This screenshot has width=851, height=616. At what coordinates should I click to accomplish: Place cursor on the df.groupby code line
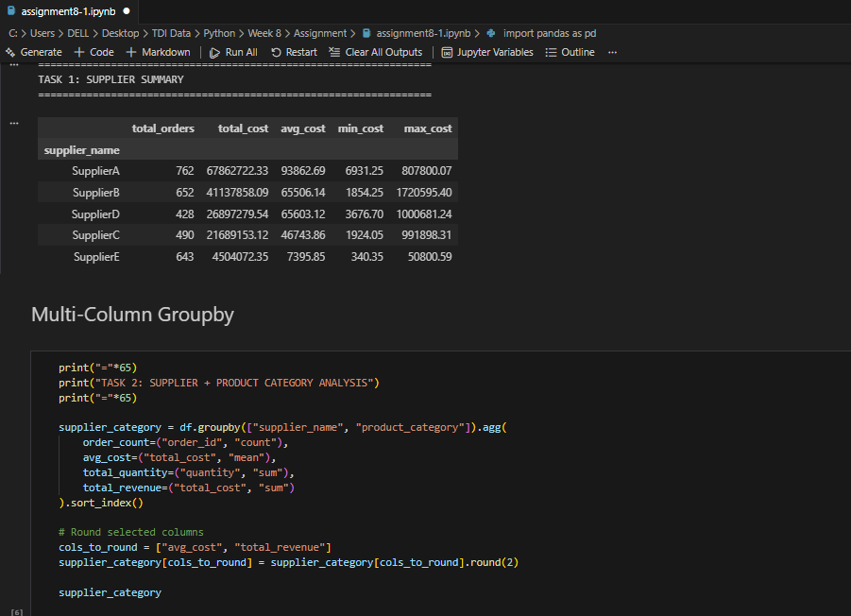coord(282,427)
